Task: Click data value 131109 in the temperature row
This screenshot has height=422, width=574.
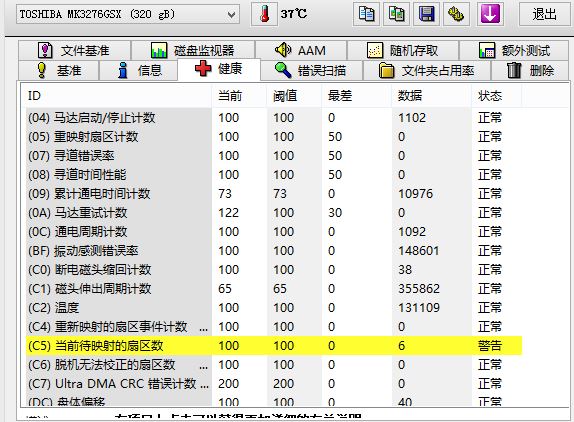Action: (419, 308)
